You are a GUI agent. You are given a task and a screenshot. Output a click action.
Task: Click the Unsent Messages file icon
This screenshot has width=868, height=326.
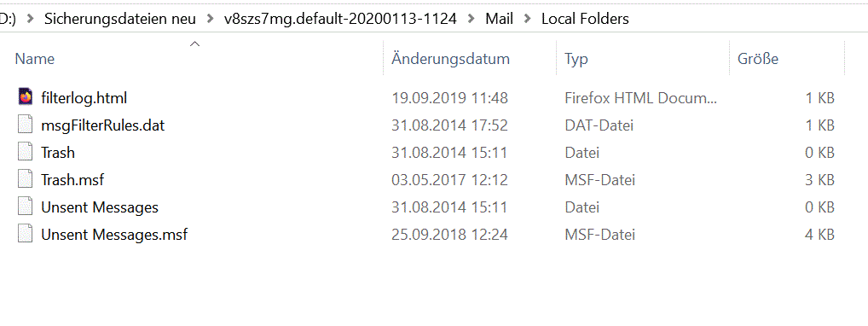click(x=26, y=207)
